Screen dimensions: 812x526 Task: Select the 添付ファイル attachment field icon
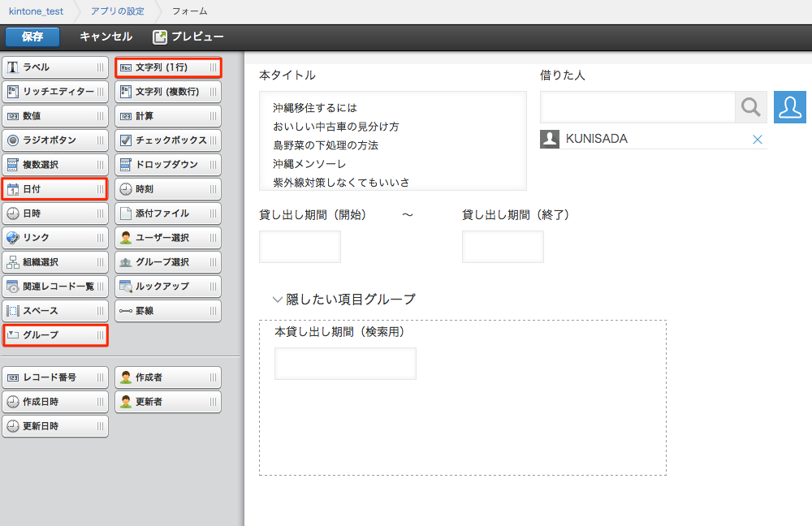167,213
